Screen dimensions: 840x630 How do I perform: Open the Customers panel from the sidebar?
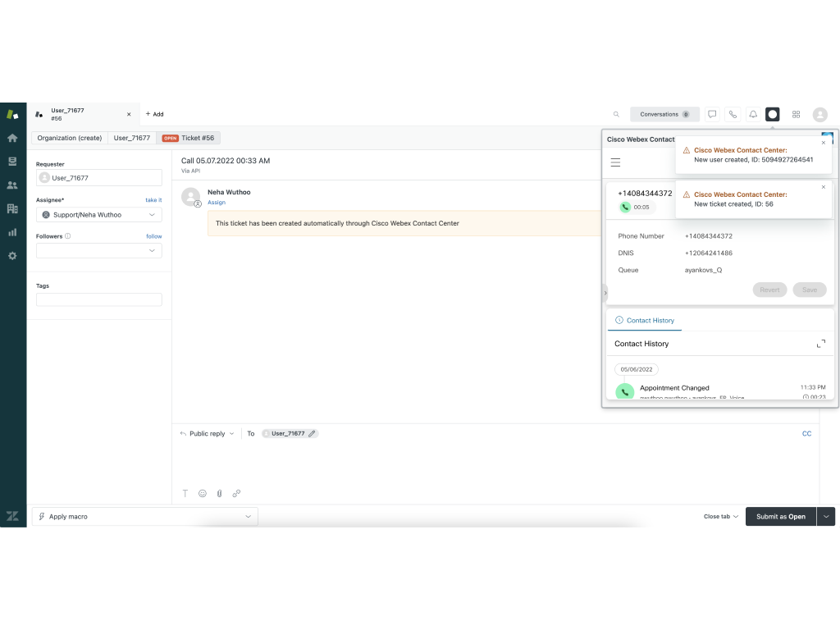(x=11, y=185)
